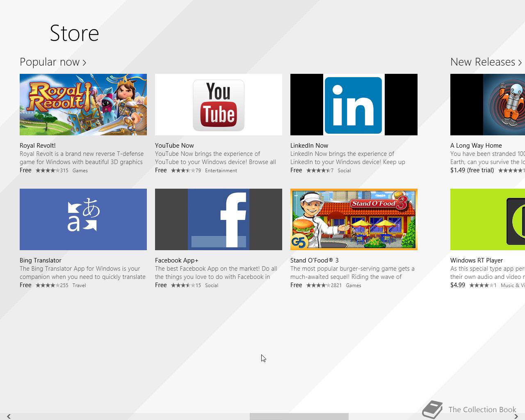Click the star rating of YouTube Now

pyautogui.click(x=183, y=171)
